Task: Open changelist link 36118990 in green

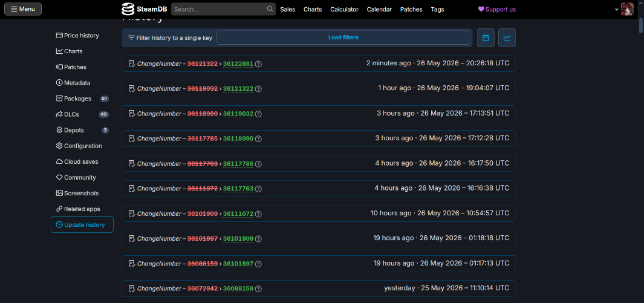Action: tap(238, 138)
